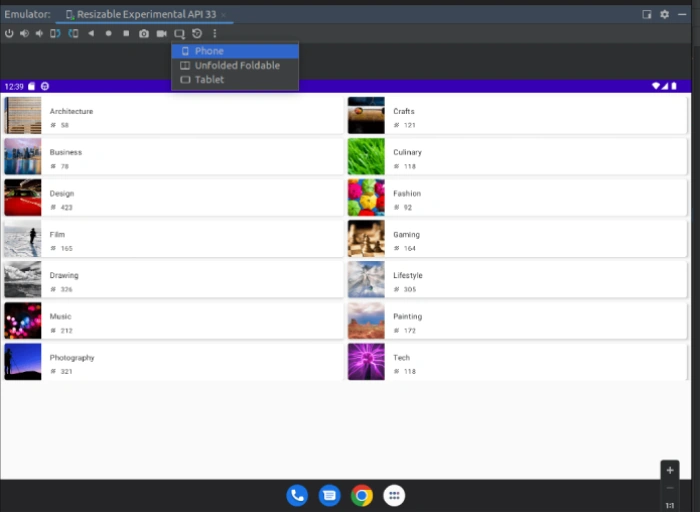Lower volume with the volume down icon

[39, 33]
